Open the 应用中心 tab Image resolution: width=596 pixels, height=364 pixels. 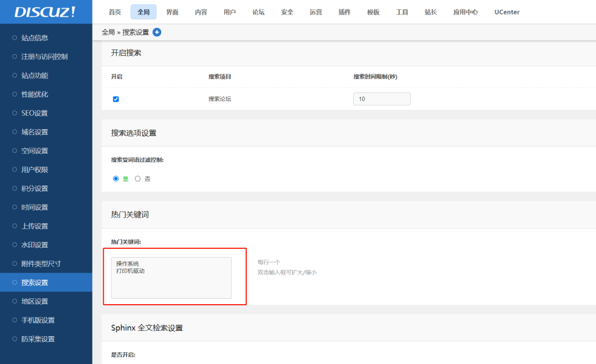coord(466,12)
